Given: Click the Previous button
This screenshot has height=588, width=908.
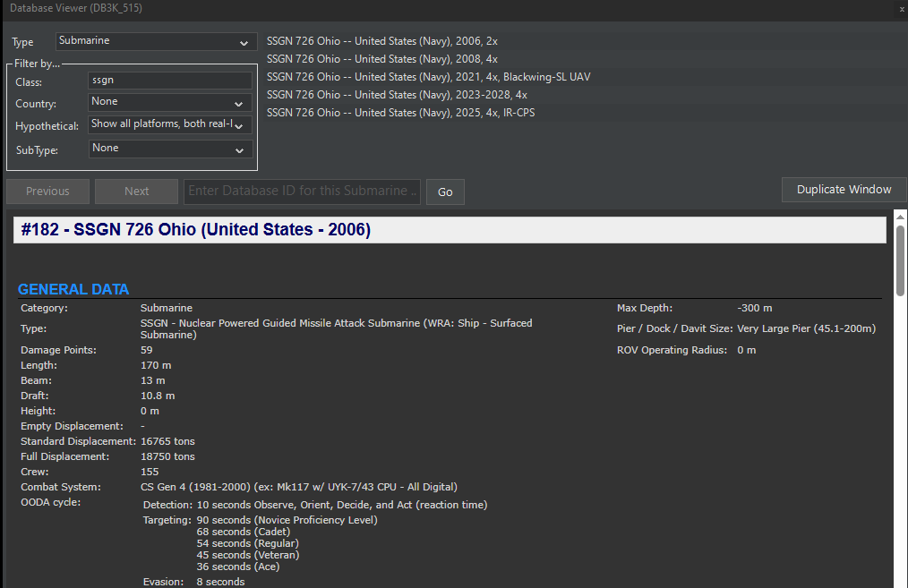Looking at the screenshot, I should [x=48, y=192].
